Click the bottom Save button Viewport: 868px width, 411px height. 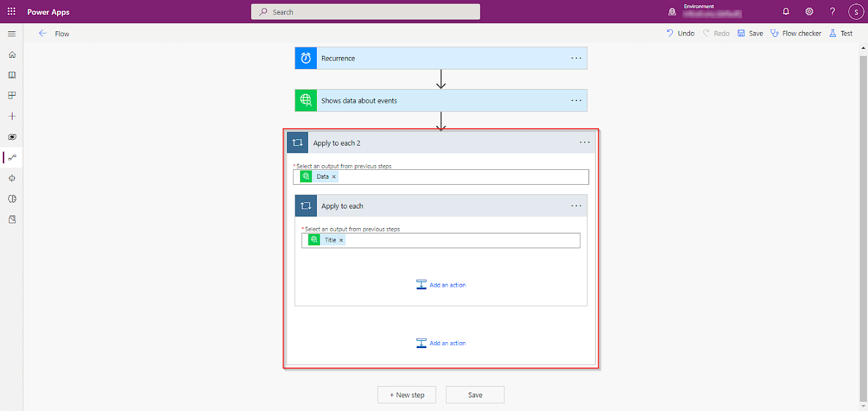[475, 395]
